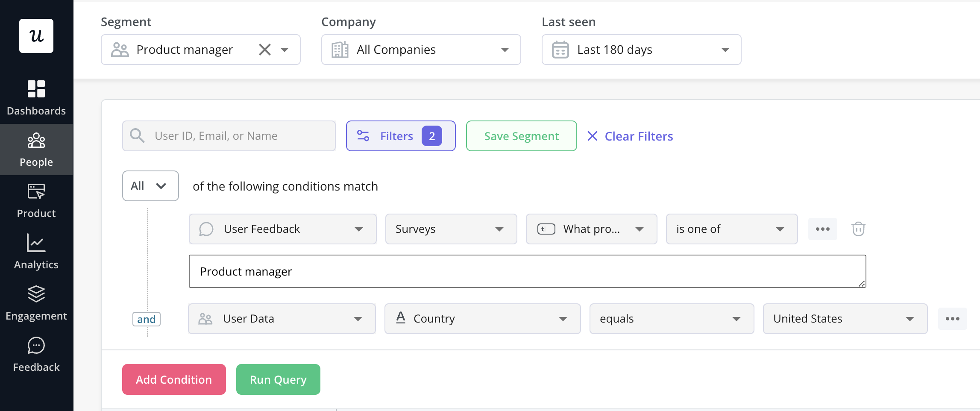Click the Userpilot logo
Viewport: 980px width, 411px height.
[36, 36]
